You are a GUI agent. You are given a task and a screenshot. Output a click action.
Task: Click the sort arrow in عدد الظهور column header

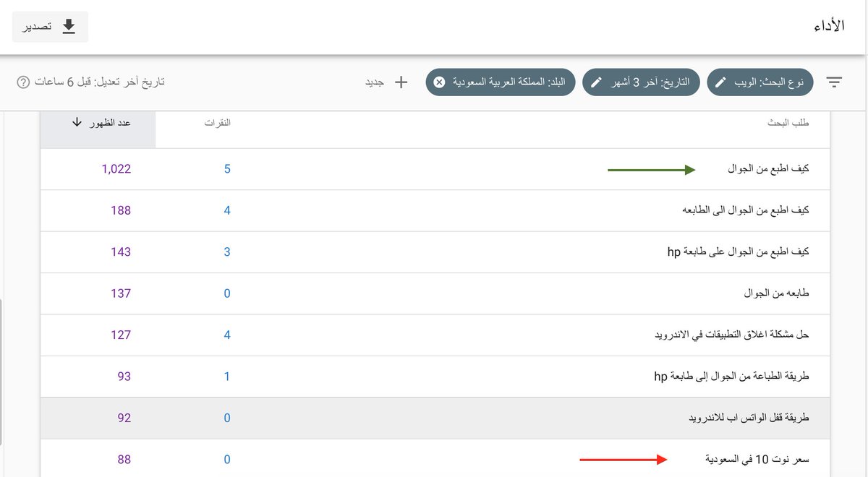(x=77, y=123)
